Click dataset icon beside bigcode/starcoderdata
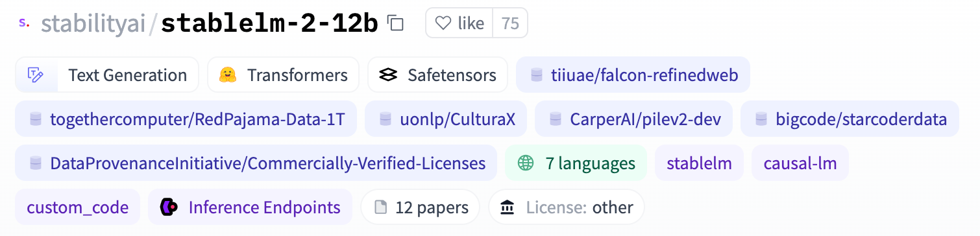 click(762, 119)
